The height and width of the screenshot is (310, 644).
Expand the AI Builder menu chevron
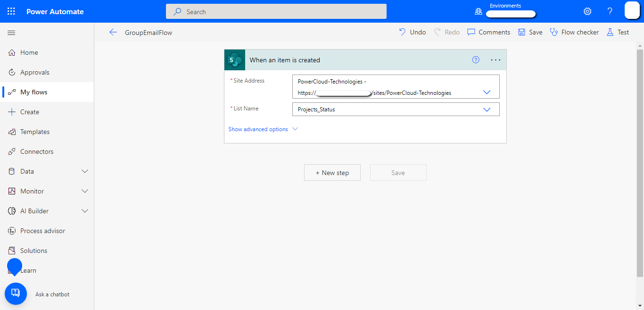(85, 211)
